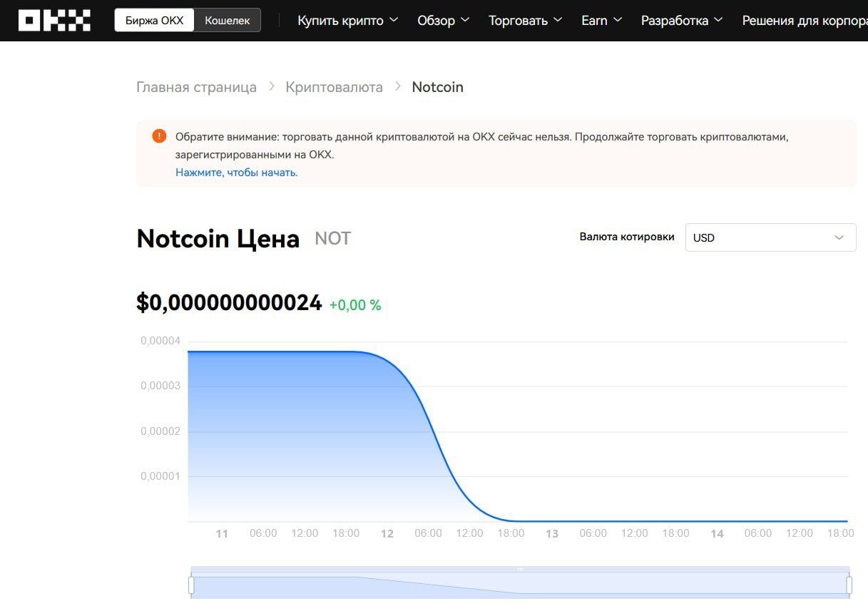Expand the Купить крипто menu
This screenshot has width=868, height=611.
(347, 21)
